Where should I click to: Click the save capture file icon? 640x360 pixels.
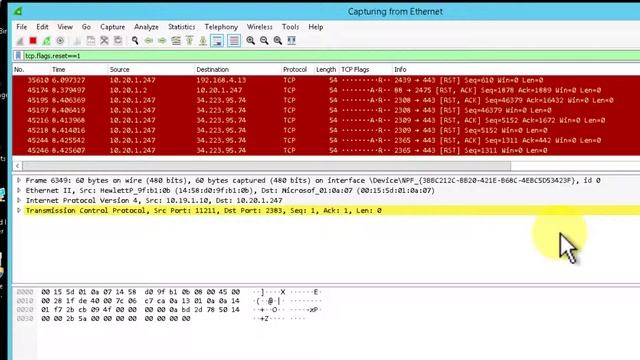pos(91,40)
